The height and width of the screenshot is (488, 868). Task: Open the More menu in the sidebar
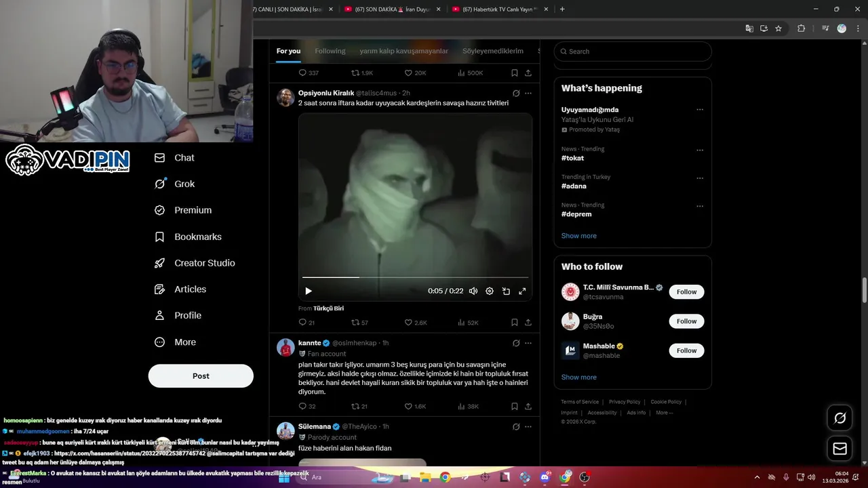coord(174,342)
